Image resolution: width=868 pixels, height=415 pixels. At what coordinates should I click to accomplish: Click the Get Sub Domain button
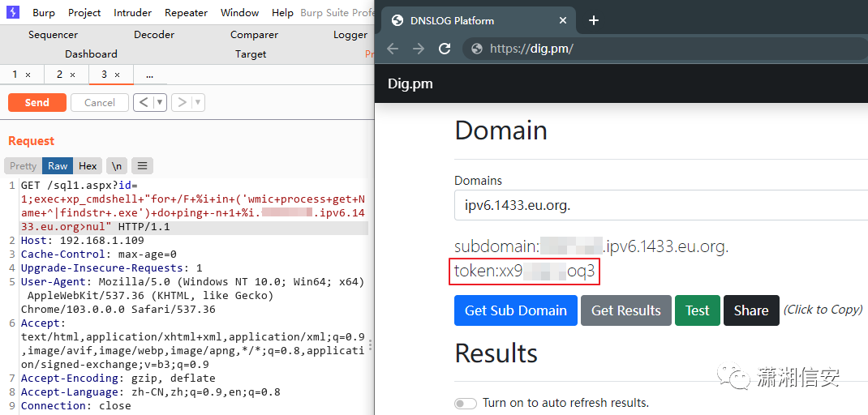pos(515,310)
